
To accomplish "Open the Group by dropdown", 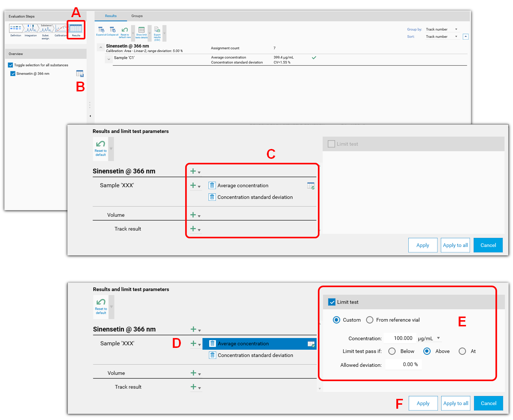I will pyautogui.click(x=442, y=30).
